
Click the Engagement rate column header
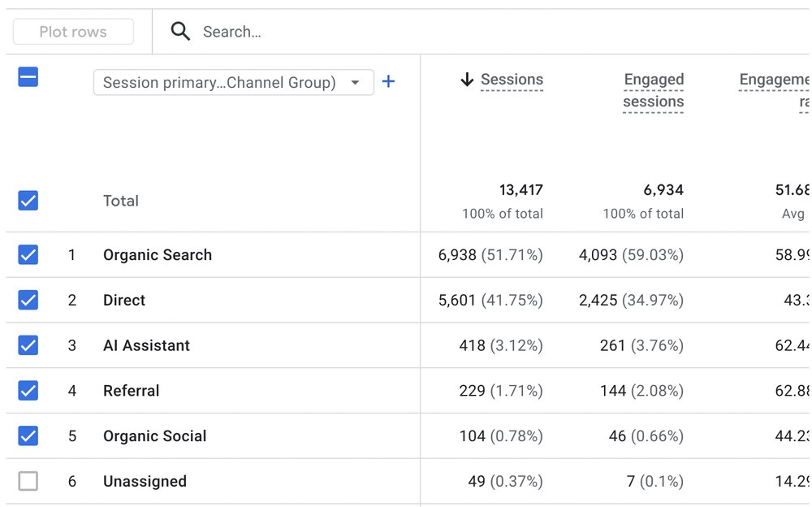[x=774, y=90]
